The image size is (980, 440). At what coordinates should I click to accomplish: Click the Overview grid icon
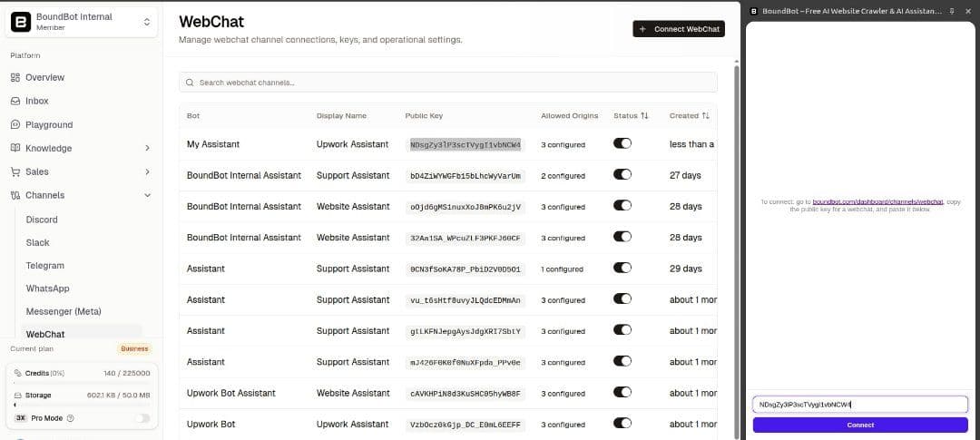tap(15, 77)
